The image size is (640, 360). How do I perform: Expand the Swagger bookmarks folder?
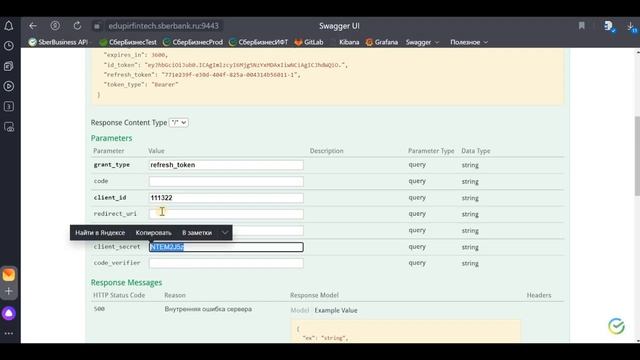(422, 42)
